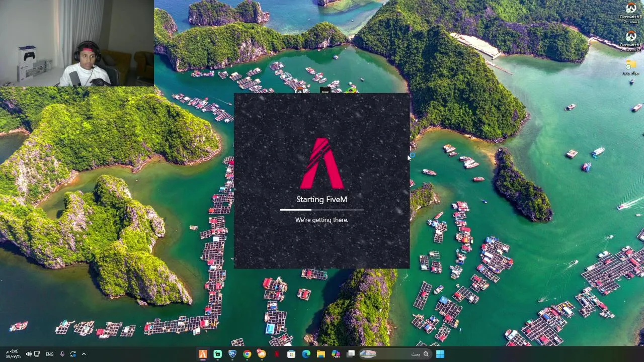The image size is (644, 362).
Task: Open the volume control in system tray
Action: (29, 354)
